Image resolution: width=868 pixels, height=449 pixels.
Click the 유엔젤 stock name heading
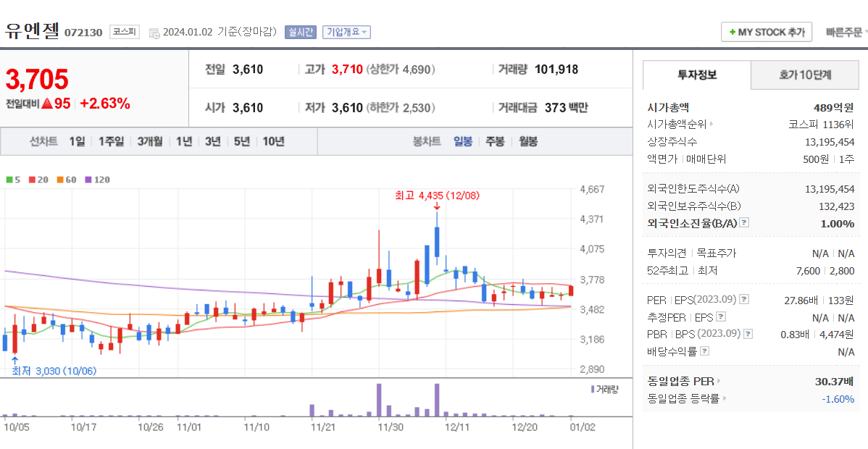(x=32, y=30)
